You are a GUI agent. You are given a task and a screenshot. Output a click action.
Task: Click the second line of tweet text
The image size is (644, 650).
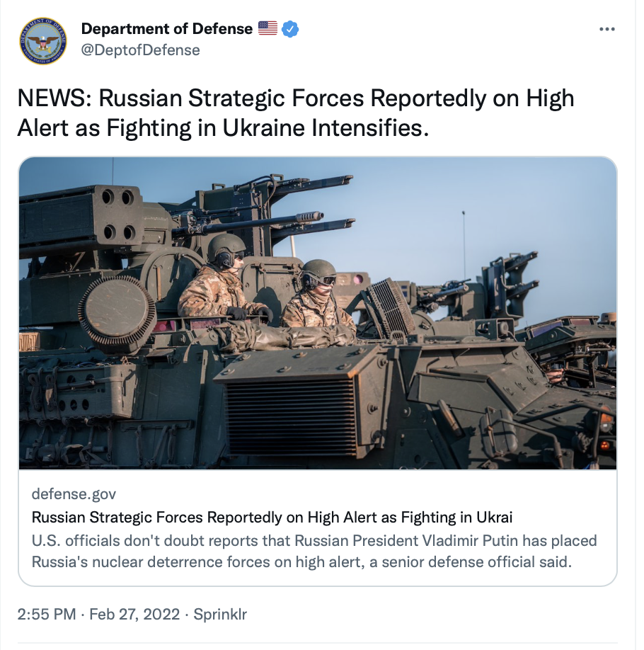click(223, 127)
